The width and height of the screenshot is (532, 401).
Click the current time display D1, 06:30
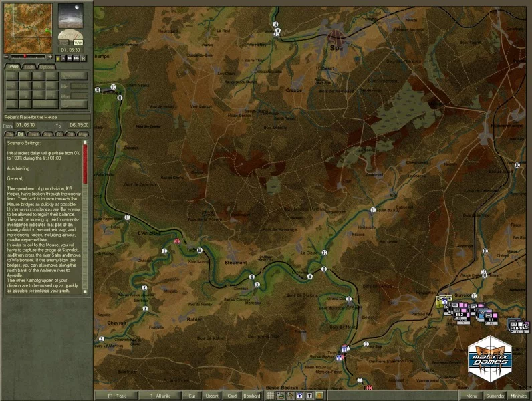[x=70, y=50]
